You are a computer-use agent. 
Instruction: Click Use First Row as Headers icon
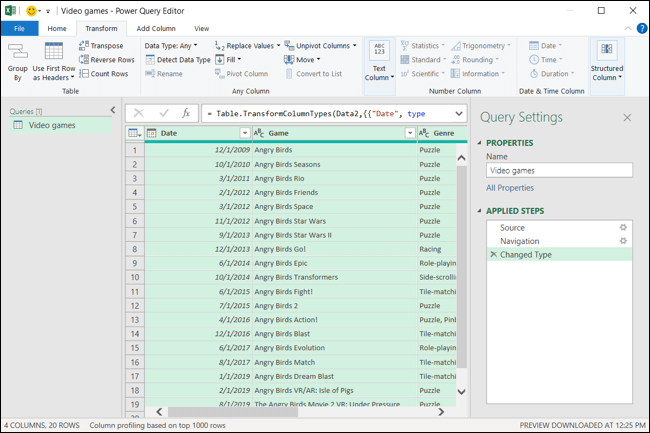54,52
